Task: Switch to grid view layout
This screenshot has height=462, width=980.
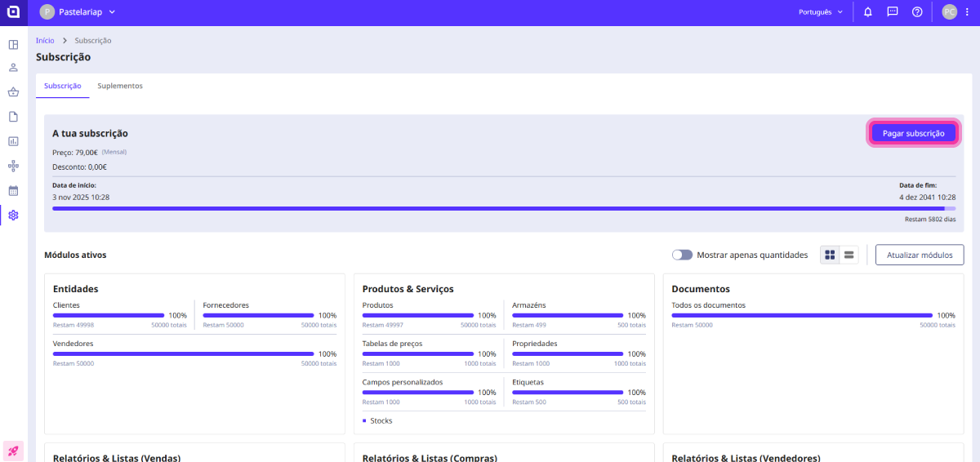Action: click(830, 255)
